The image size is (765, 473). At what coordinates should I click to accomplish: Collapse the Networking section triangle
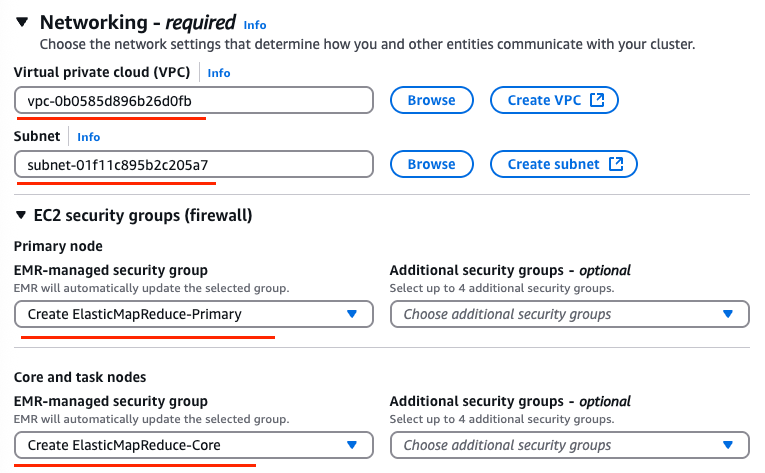click(22, 22)
